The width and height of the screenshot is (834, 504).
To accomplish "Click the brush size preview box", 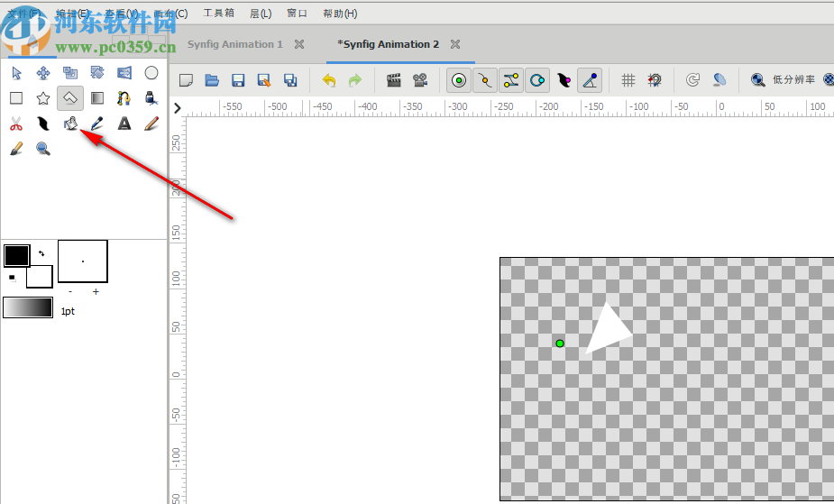I will point(82,261).
